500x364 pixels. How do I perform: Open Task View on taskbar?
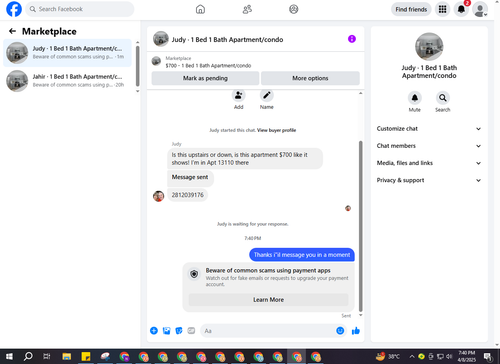tap(47, 356)
